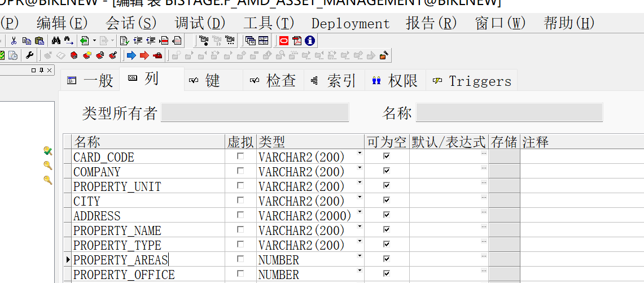Open type dropdown for PROPERTY_AREAS row

pyautogui.click(x=360, y=256)
